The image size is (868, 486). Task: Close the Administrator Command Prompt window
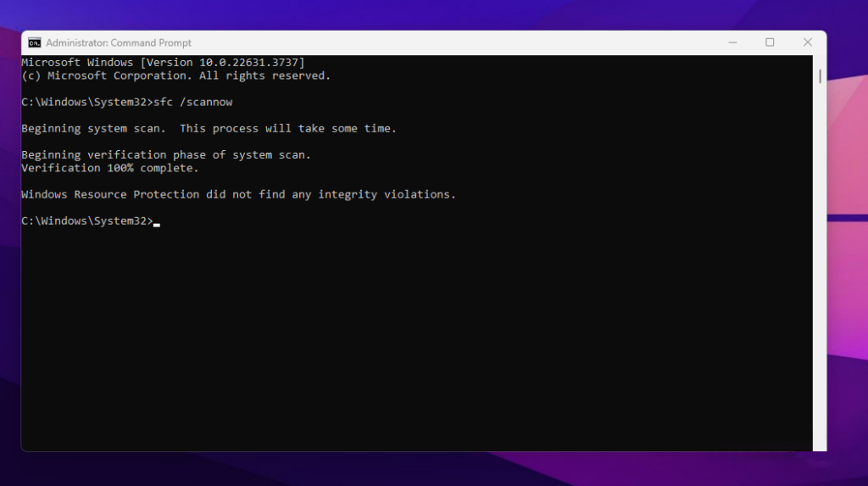[x=808, y=42]
